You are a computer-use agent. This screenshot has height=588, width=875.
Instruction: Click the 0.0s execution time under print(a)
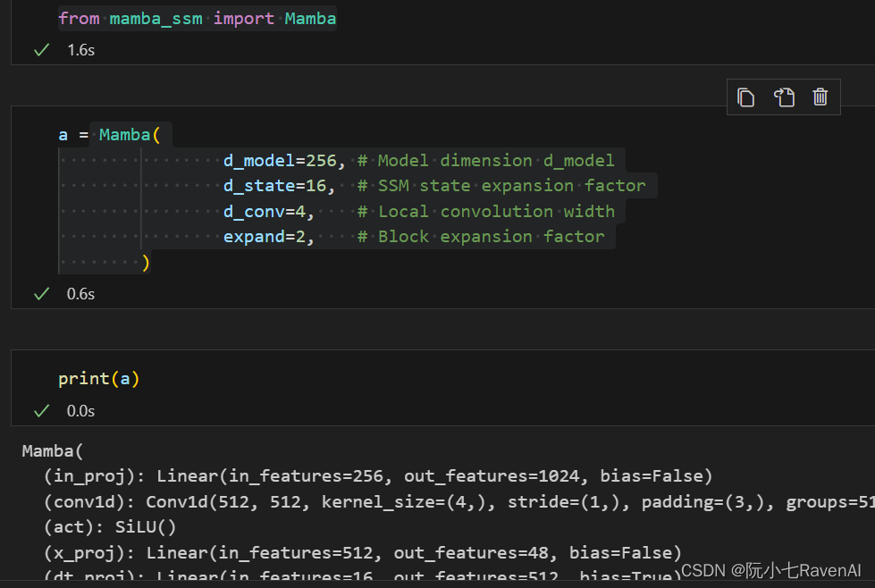point(80,410)
